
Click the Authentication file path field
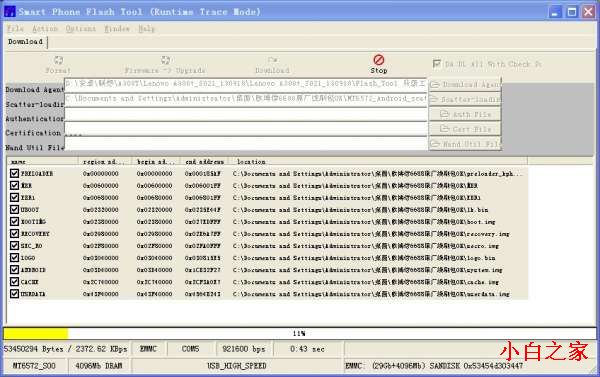click(246, 114)
